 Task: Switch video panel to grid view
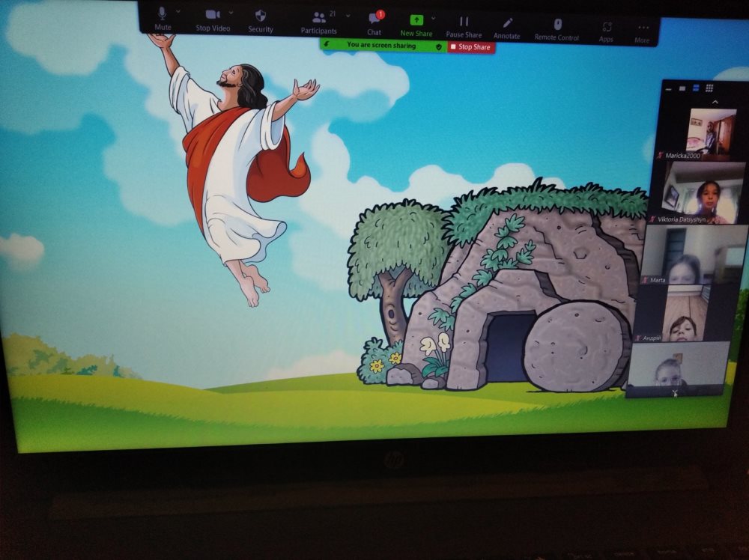tap(709, 88)
